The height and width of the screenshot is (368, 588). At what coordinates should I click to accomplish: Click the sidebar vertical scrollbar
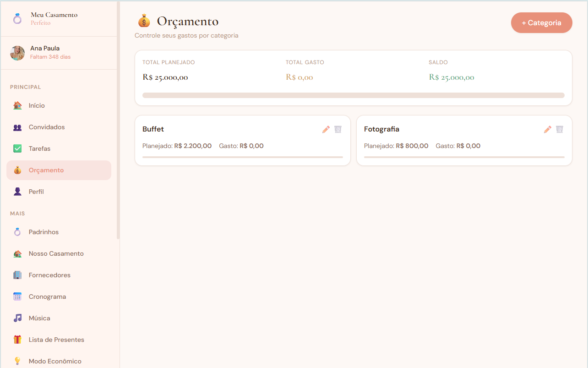pyautogui.click(x=118, y=120)
